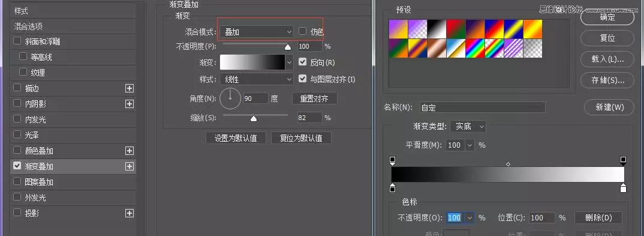This screenshot has height=236, width=644.
Task: Choose the red-to-green gradient preset
Action: [456, 29]
